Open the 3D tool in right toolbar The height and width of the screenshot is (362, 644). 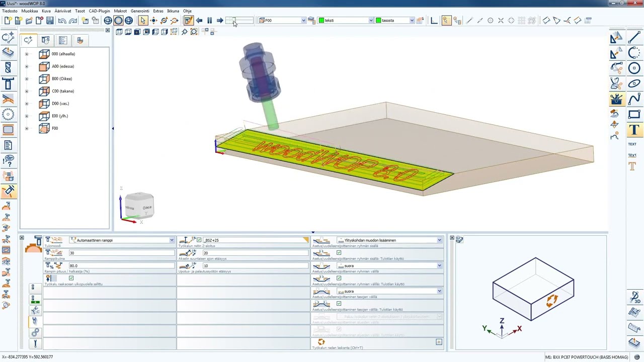point(634,297)
